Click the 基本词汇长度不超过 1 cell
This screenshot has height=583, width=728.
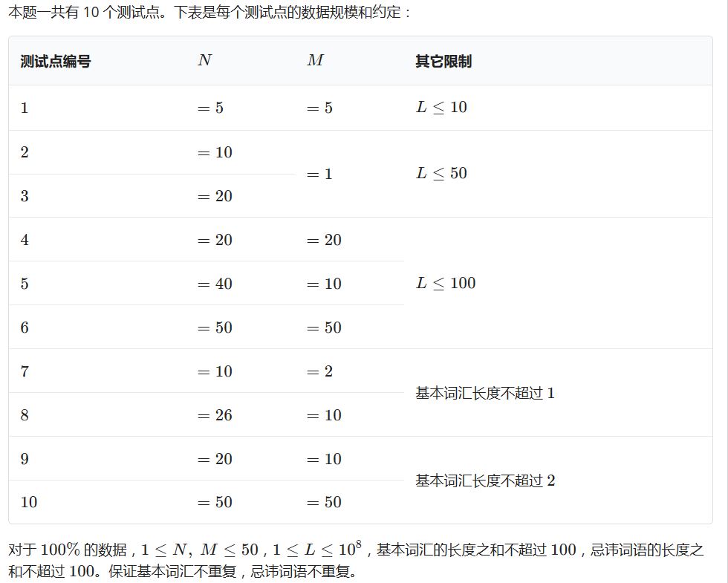coord(484,394)
